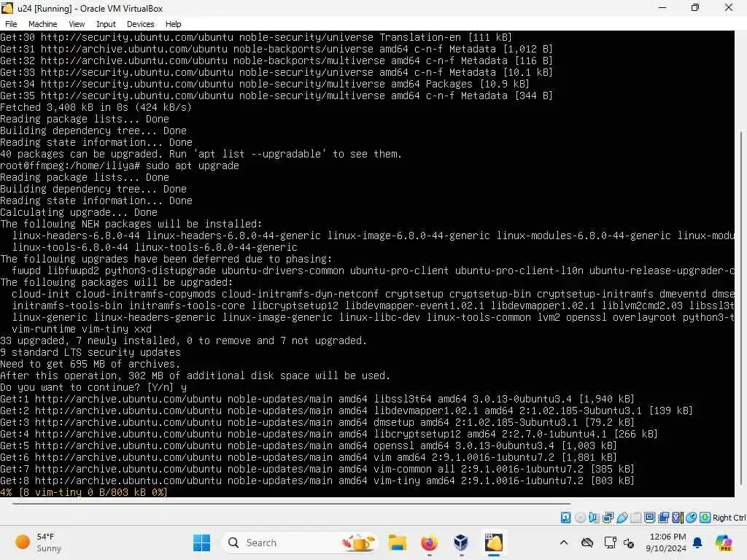Viewport: 747px width, 560px height.
Task: Click the 'linux-tools-6.8.0-44' package line
Action: [155, 247]
